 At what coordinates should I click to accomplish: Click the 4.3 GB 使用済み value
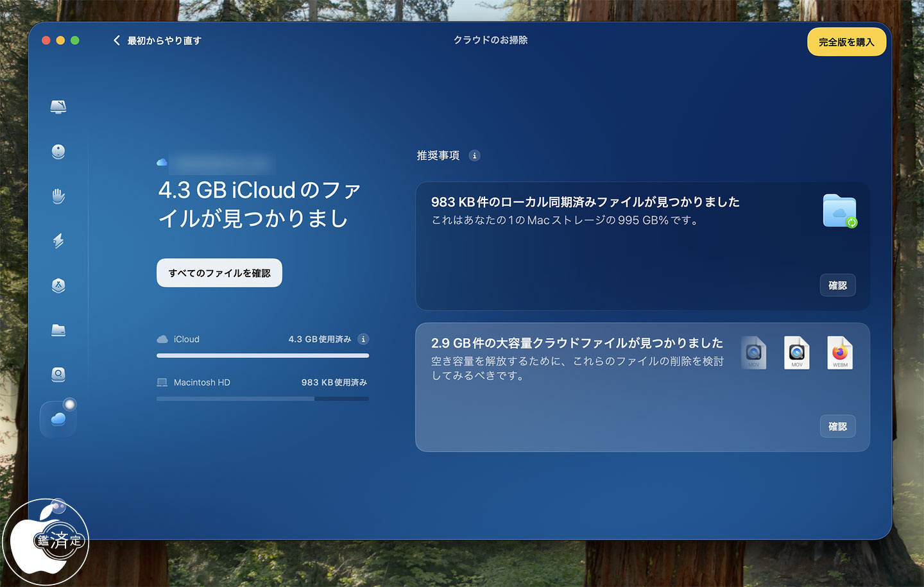320,339
